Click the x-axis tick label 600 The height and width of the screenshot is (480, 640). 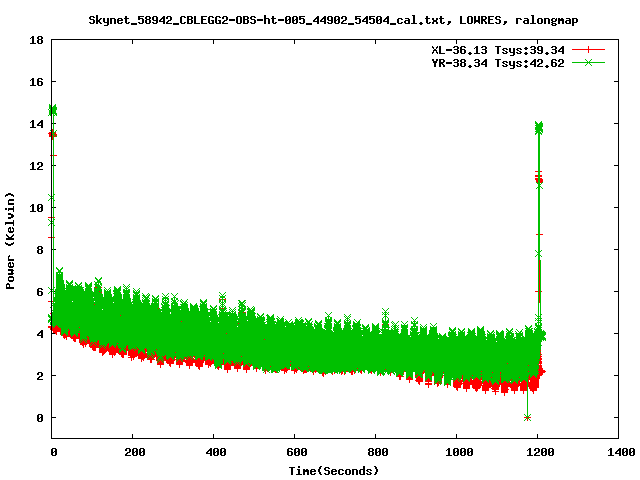(x=297, y=452)
